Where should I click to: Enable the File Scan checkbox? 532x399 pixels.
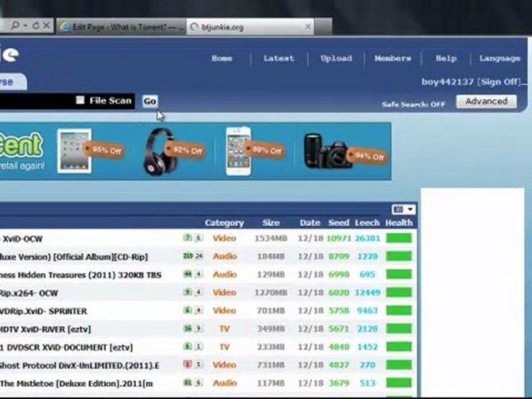(80, 100)
